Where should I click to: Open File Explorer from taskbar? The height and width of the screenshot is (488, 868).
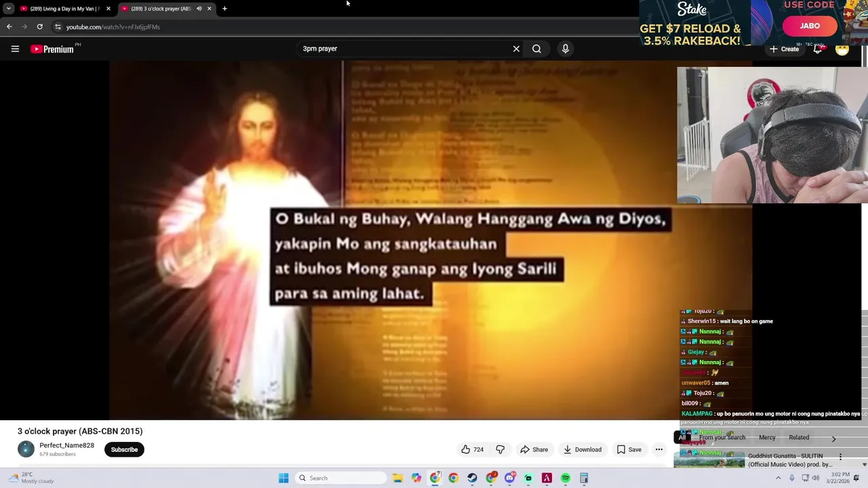coord(398,478)
